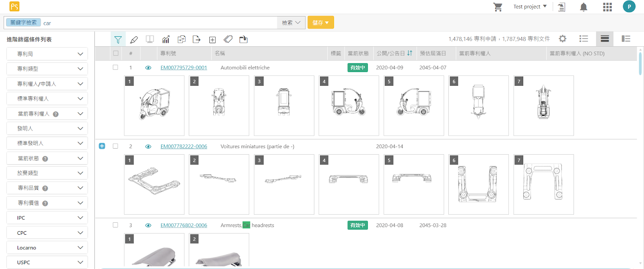This screenshot has height=269, width=644.
Task: Open patent link EM007776802-0006
Action: (x=184, y=226)
